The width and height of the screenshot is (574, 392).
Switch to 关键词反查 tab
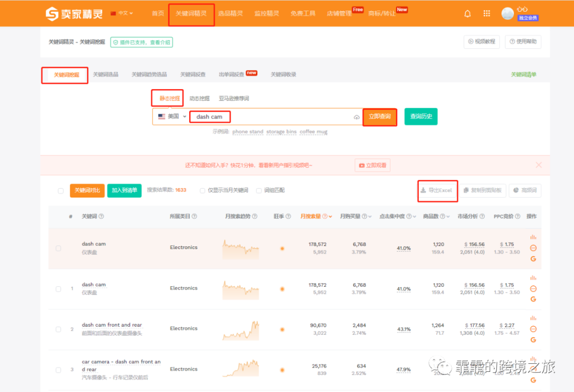click(192, 74)
